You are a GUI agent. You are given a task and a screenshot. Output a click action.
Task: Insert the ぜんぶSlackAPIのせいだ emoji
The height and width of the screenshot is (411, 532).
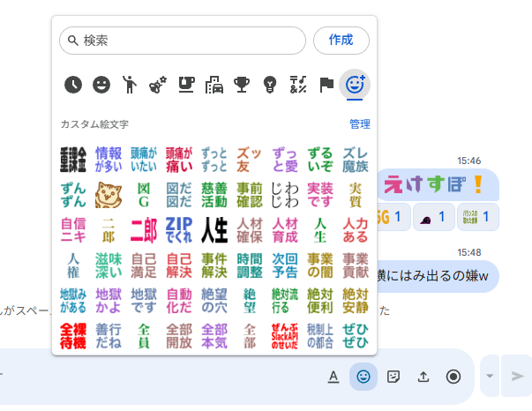coord(285,336)
